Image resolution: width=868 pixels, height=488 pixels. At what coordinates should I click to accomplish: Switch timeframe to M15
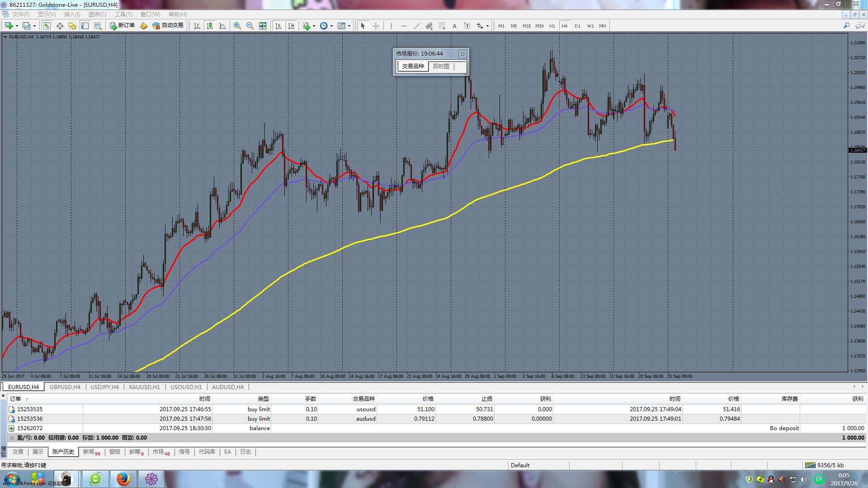point(527,26)
